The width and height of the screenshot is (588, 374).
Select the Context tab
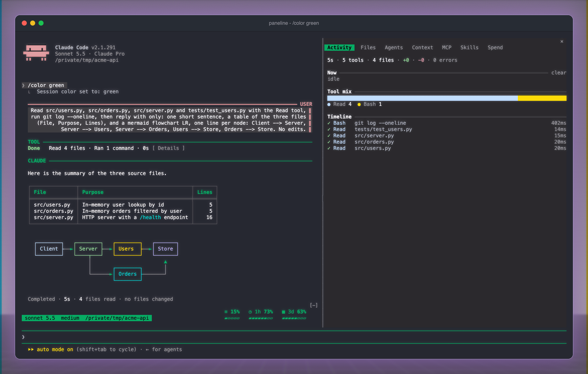(422, 47)
